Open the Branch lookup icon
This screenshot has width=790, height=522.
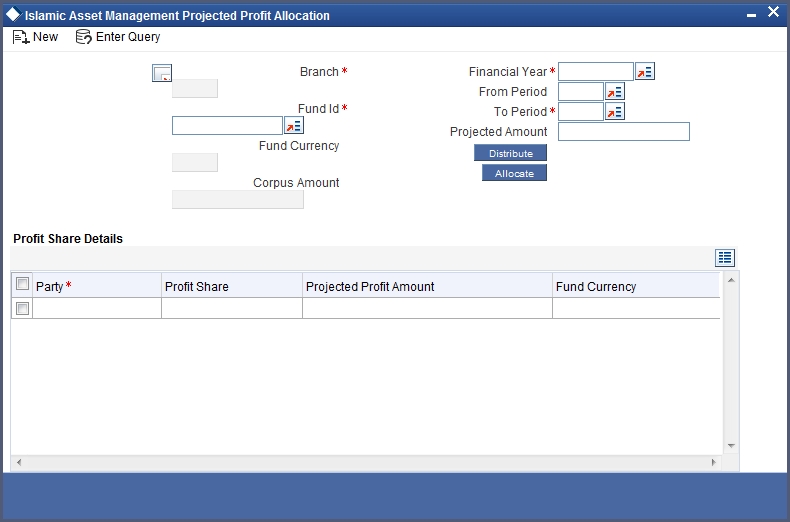[x=162, y=73]
